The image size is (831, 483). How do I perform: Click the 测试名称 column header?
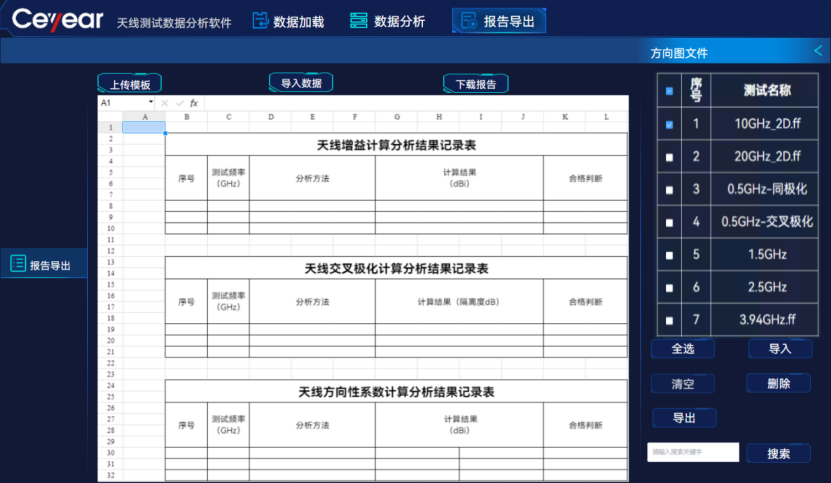767,90
